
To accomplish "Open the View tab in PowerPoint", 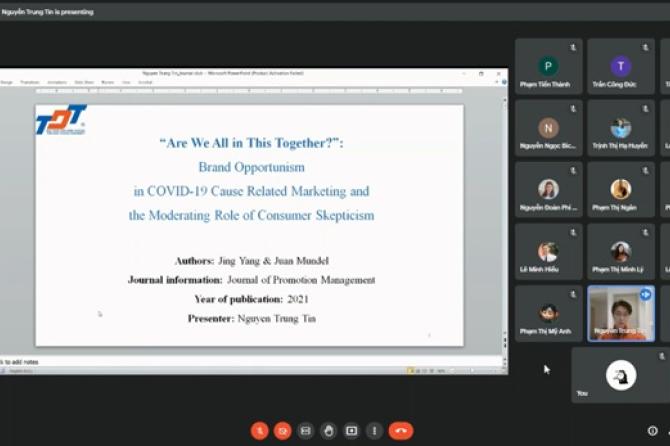I will [126, 82].
